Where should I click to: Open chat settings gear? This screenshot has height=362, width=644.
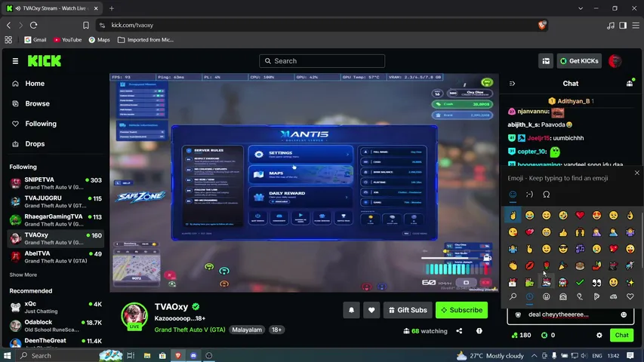click(599, 336)
